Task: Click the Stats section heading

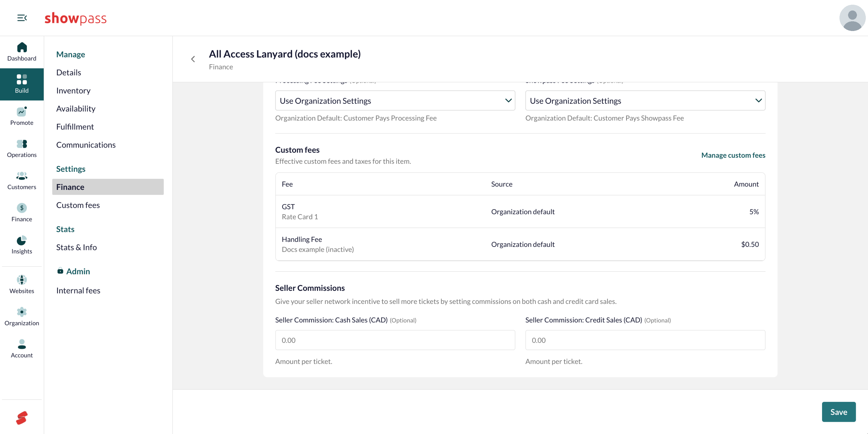Action: (x=65, y=229)
